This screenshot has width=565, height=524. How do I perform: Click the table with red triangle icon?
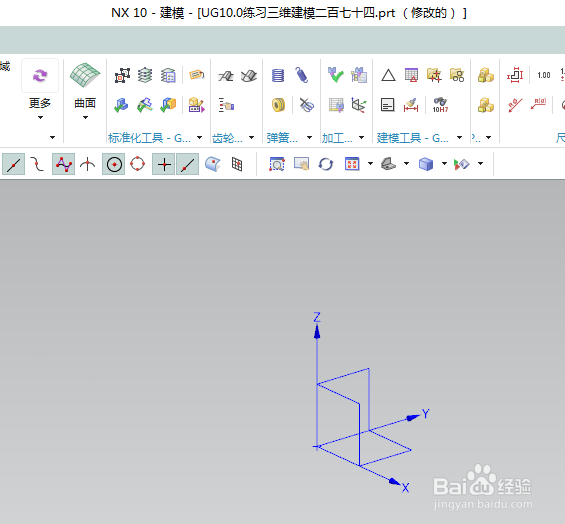coord(411,75)
